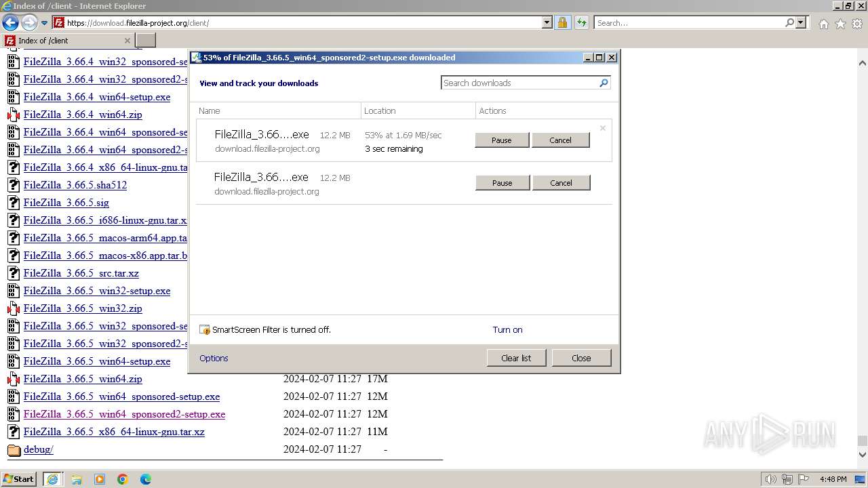Open visited FileZilla_3.66.5_win64_sponsored2-setup.exe link

click(x=125, y=414)
